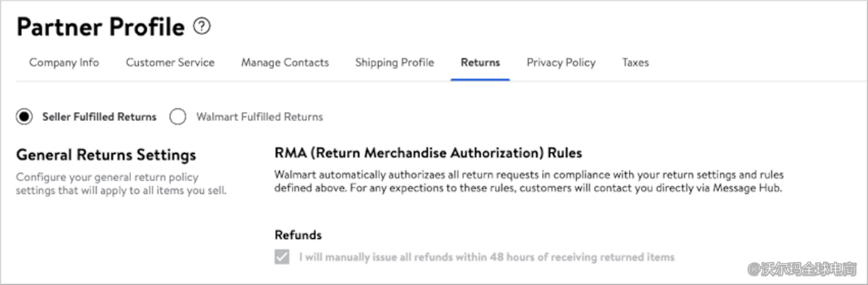Click the 'Walmart Fulfilled Returns' text label

click(x=259, y=117)
